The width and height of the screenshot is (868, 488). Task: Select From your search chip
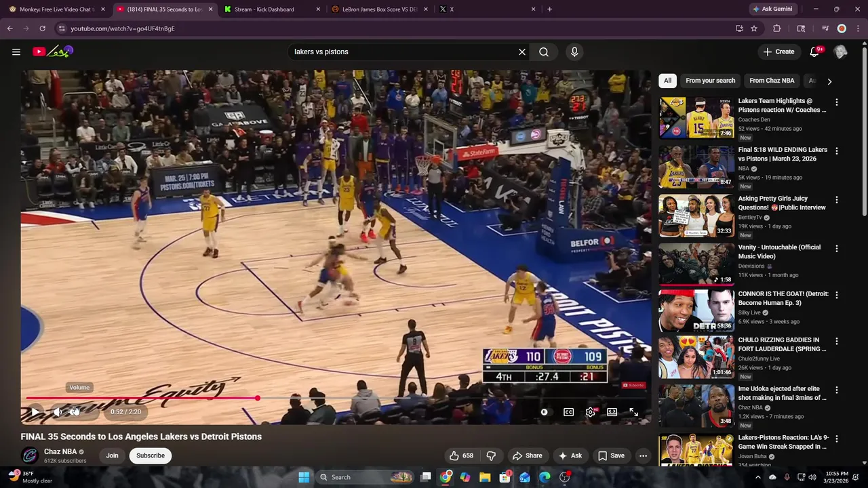(x=710, y=81)
